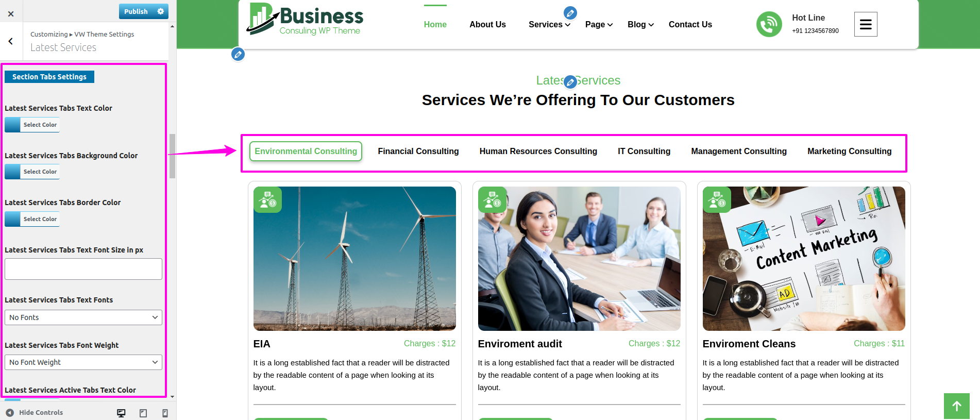Expand the Services menu dropdown
The image size is (980, 420).
549,25
